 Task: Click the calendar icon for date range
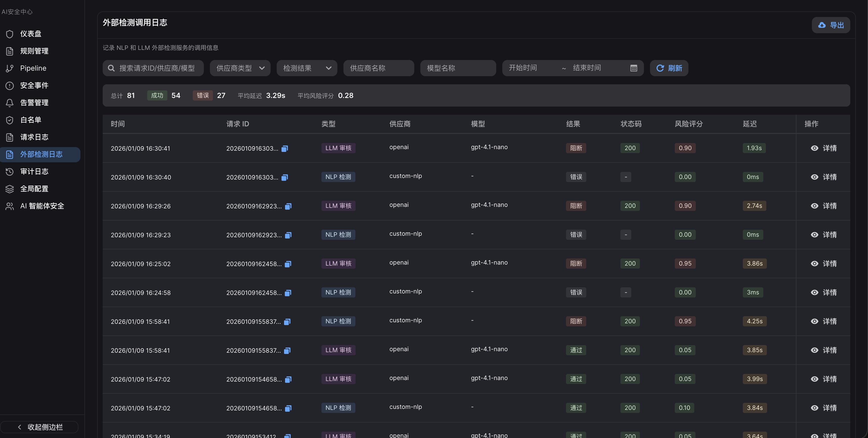coord(634,68)
